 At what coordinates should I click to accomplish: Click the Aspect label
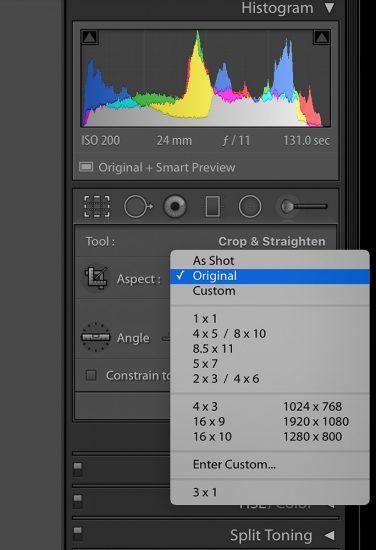click(139, 279)
